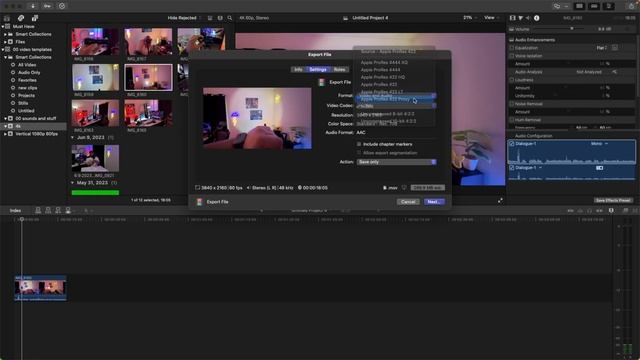The image size is (640, 360).
Task: Collapse the May 31, 2023 group
Action: tap(73, 183)
